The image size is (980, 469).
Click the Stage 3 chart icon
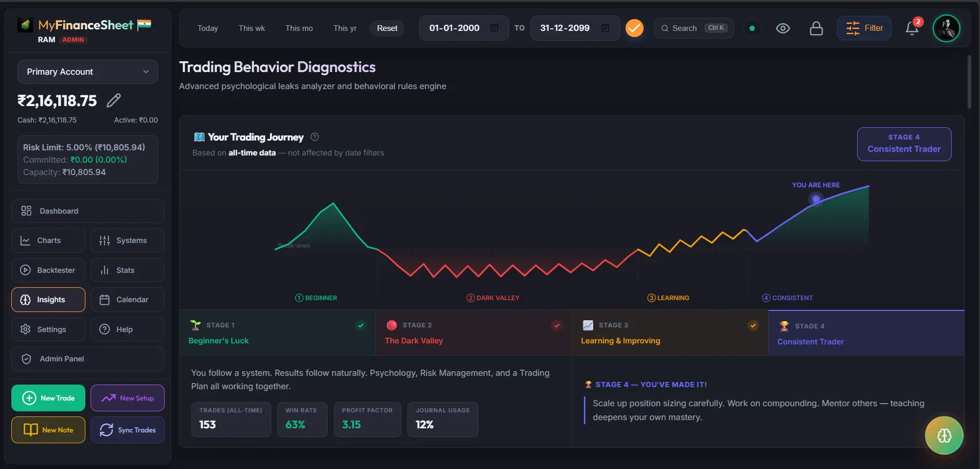click(x=588, y=325)
